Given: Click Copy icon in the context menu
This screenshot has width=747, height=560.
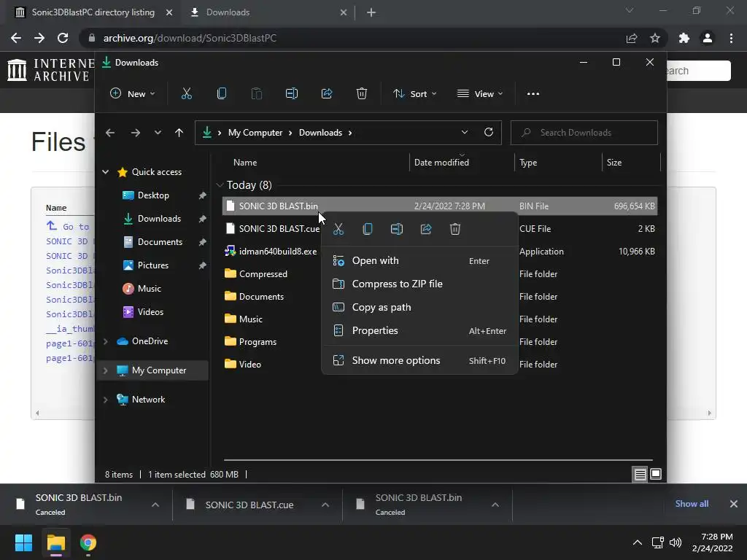Looking at the screenshot, I should coord(368,229).
